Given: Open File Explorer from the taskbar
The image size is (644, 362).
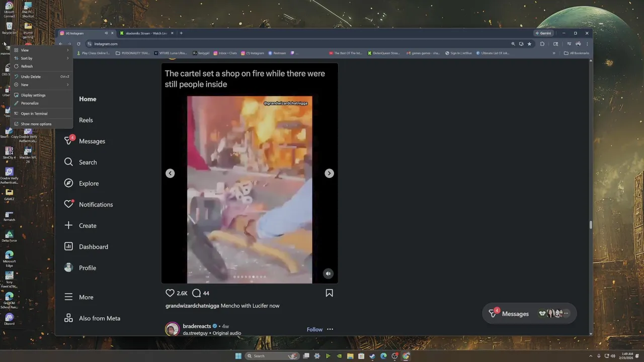Looking at the screenshot, I should pyautogui.click(x=350, y=356).
